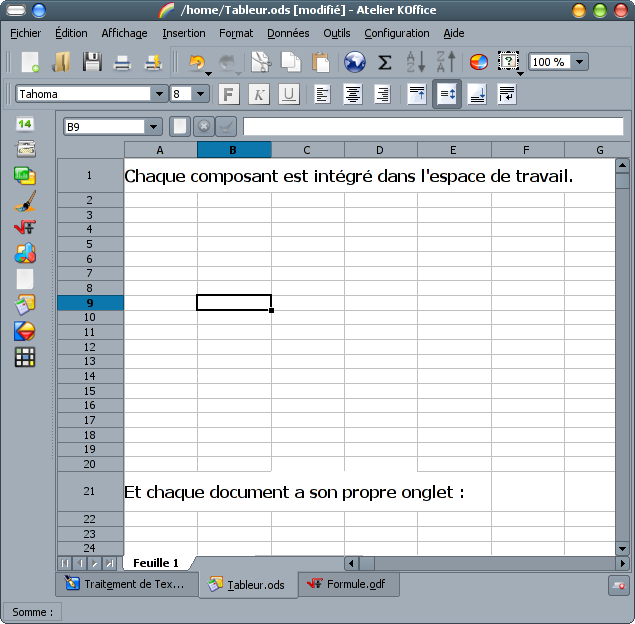The width and height of the screenshot is (635, 624).
Task: Toggle bold formatting with the F button
Action: pos(228,95)
